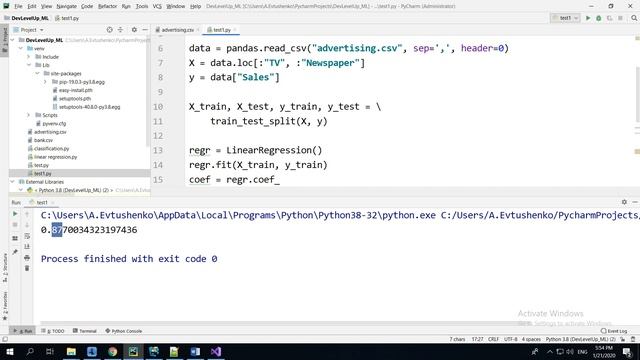
Task: Toggle soft-wrap in Run console
Action: coord(27,236)
